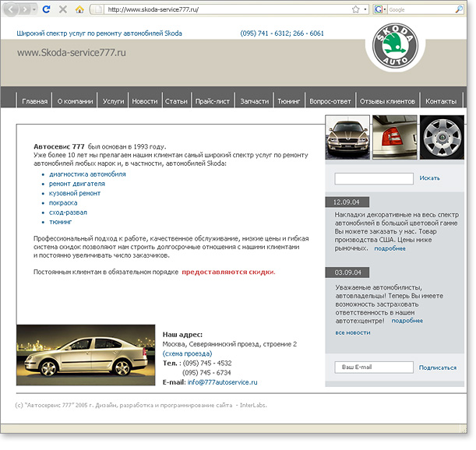Reload the page with the refresh icon
The image size is (476, 450).
tap(47, 9)
